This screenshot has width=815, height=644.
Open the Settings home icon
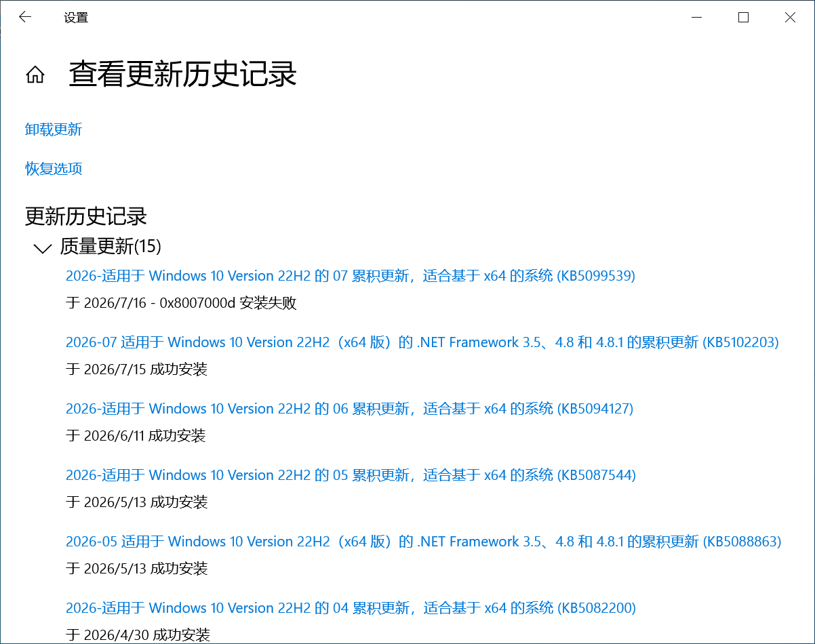tap(35, 75)
